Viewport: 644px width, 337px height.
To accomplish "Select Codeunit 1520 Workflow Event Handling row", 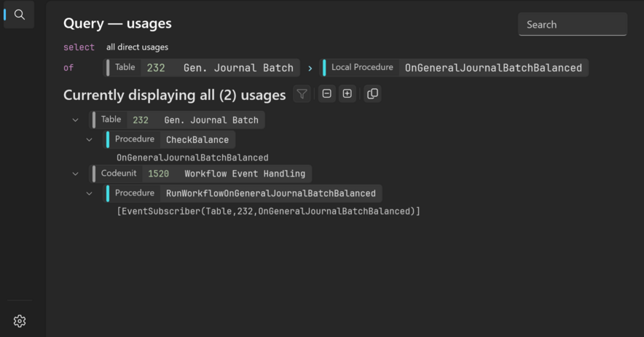I will (x=200, y=174).
